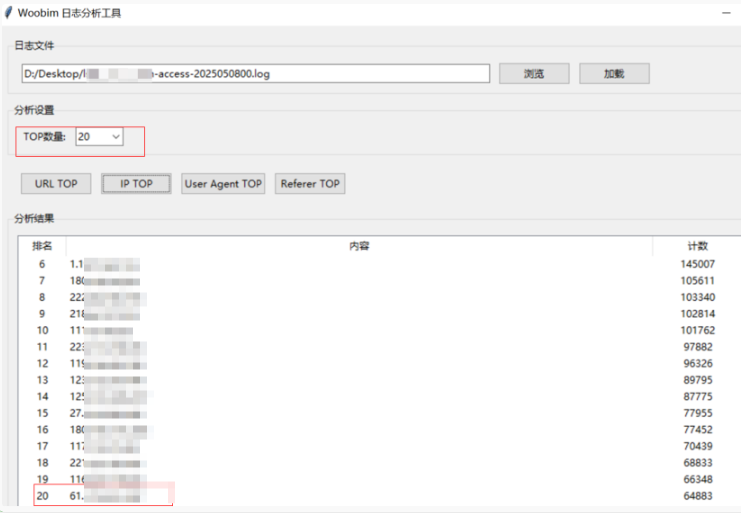Screen dimensions: 741x513
Task: Select the count 102814 cell
Action: pyautogui.click(x=698, y=314)
